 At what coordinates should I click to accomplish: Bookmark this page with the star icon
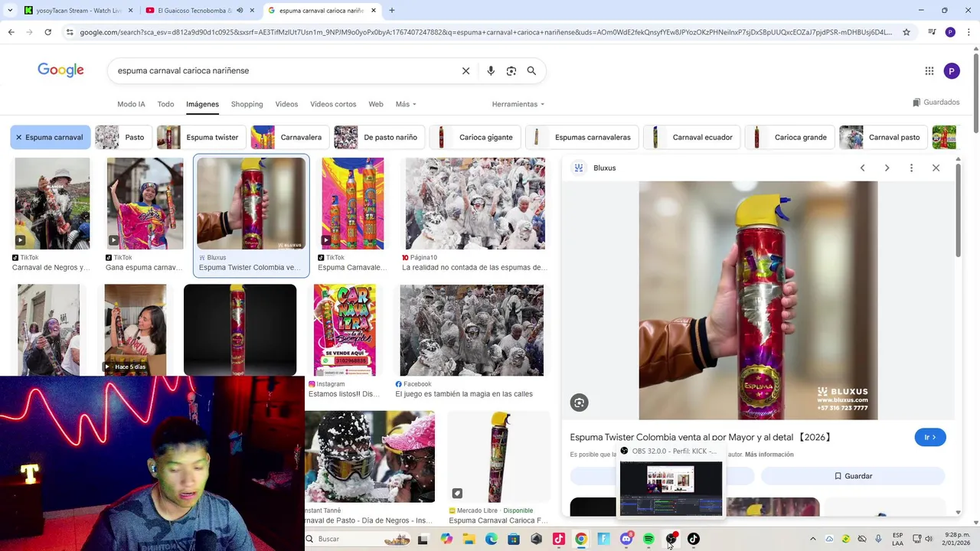[906, 32]
